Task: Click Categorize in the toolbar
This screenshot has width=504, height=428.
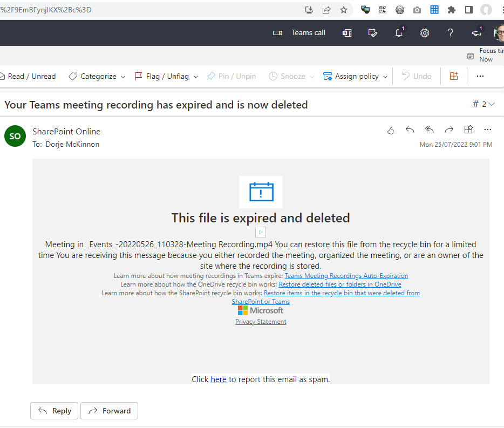Action: tap(93, 76)
